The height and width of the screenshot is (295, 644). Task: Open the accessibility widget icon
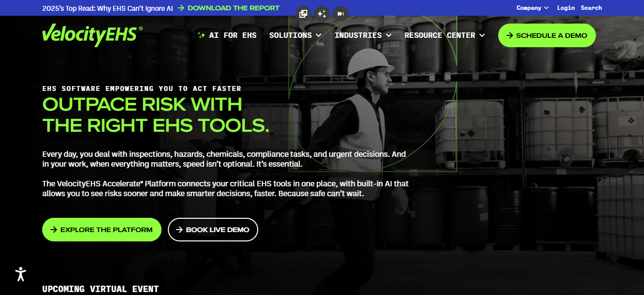21,274
